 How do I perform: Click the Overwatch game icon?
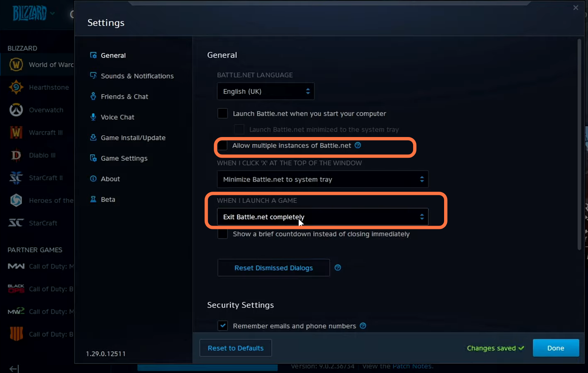click(16, 110)
